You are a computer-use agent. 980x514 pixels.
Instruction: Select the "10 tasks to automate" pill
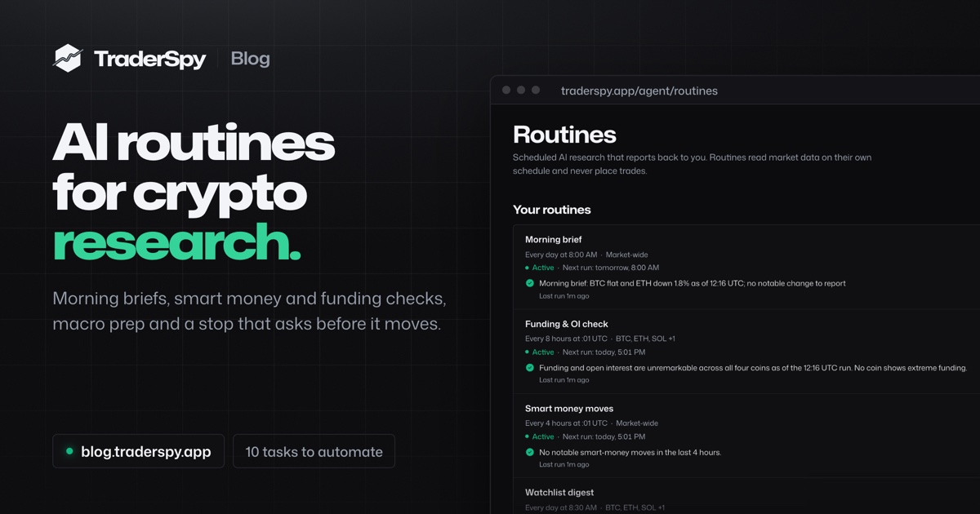[314, 451]
